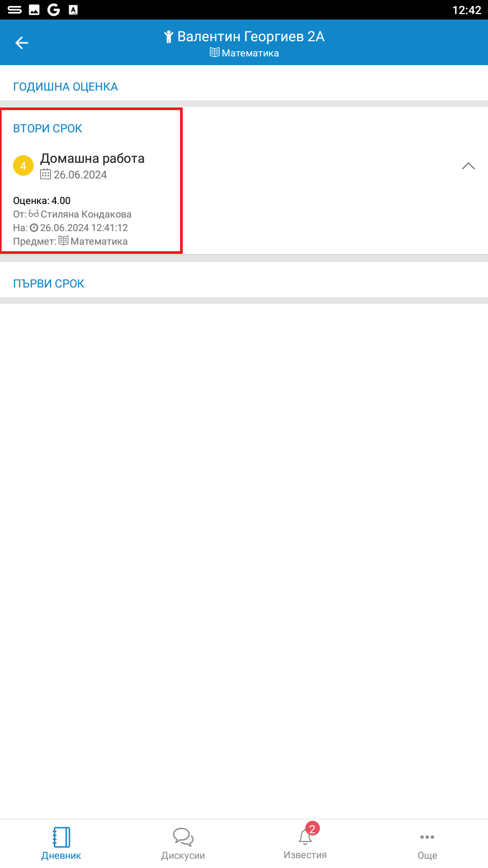The image size is (488, 868).
Task: Click the calendar icon next to 26.06.2024
Action: click(46, 174)
